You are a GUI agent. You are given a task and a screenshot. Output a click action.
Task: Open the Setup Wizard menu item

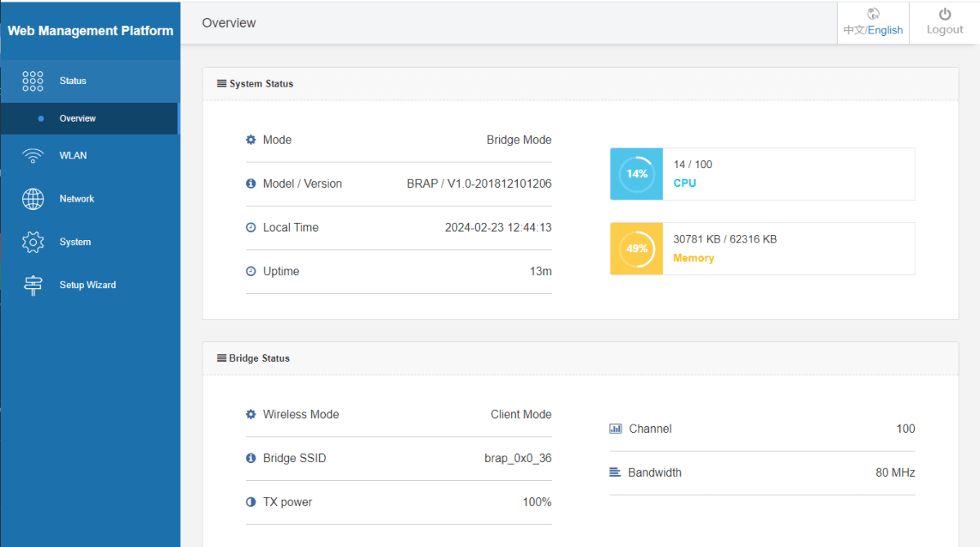click(87, 286)
